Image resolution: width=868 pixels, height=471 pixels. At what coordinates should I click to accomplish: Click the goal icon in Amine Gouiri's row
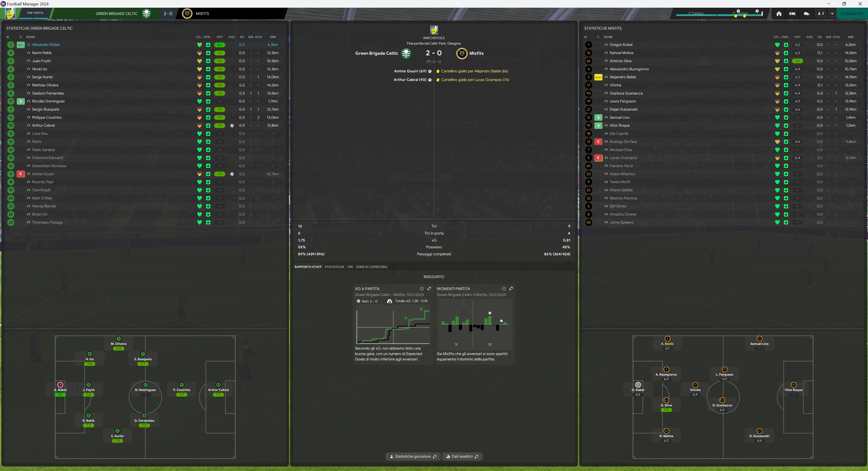tap(232, 174)
